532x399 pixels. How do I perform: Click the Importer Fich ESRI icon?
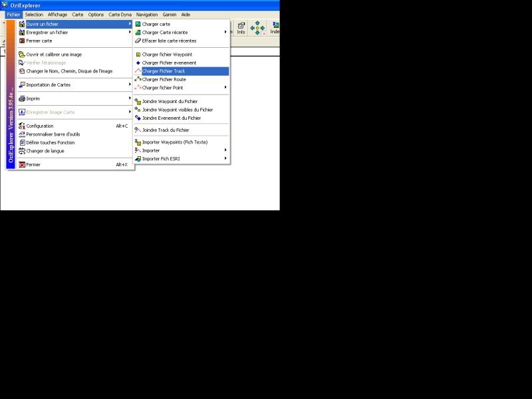coord(138,158)
